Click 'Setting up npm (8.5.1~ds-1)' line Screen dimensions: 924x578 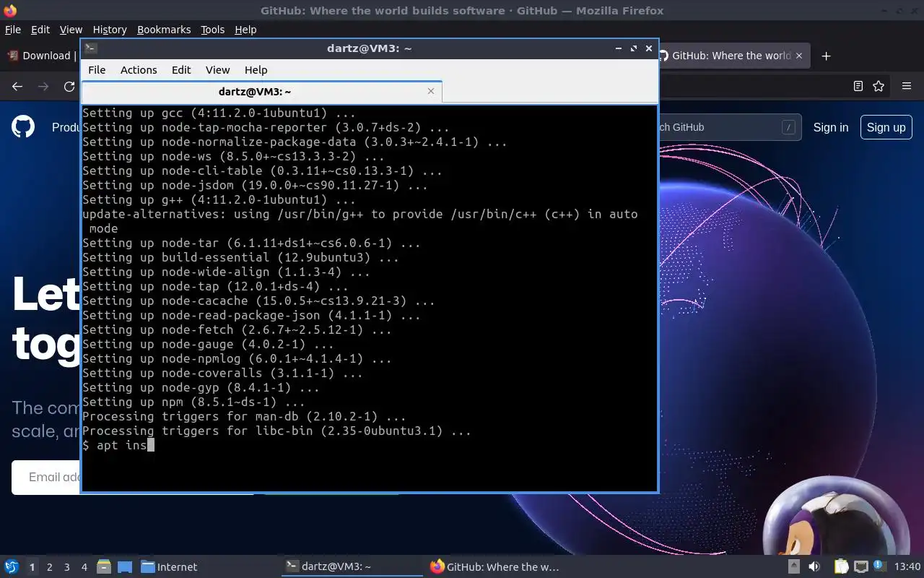[193, 402]
